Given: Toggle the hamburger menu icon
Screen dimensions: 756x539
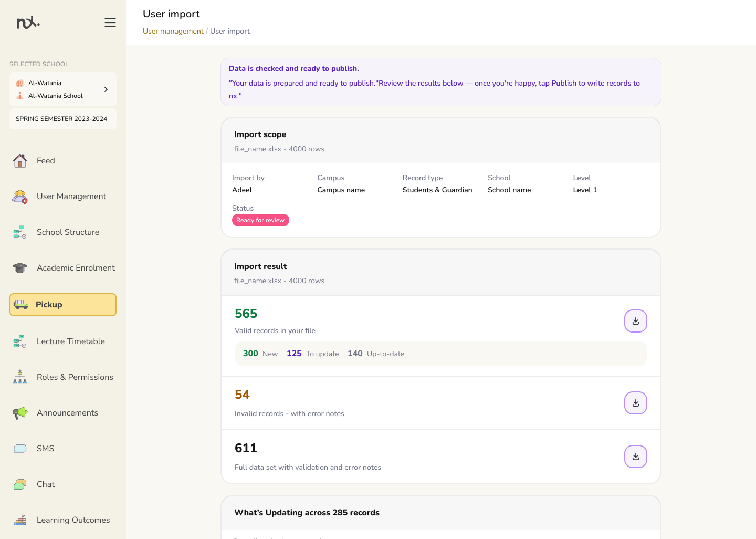Looking at the screenshot, I should click(x=110, y=23).
